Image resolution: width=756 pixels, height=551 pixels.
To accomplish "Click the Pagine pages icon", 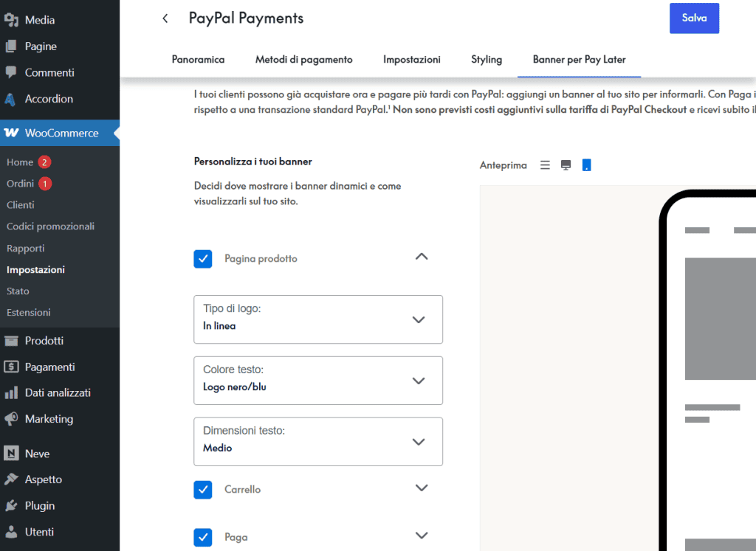I will pyautogui.click(x=11, y=46).
